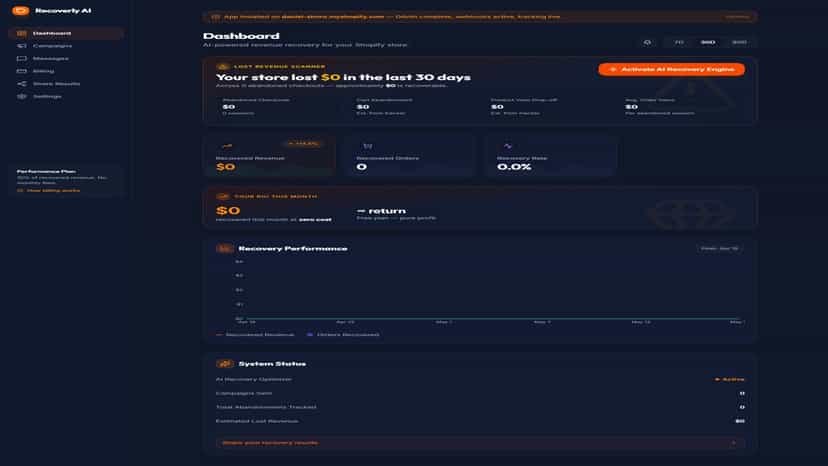This screenshot has height=466, width=828.
Task: Click the System Status icon
Action: coord(224,364)
